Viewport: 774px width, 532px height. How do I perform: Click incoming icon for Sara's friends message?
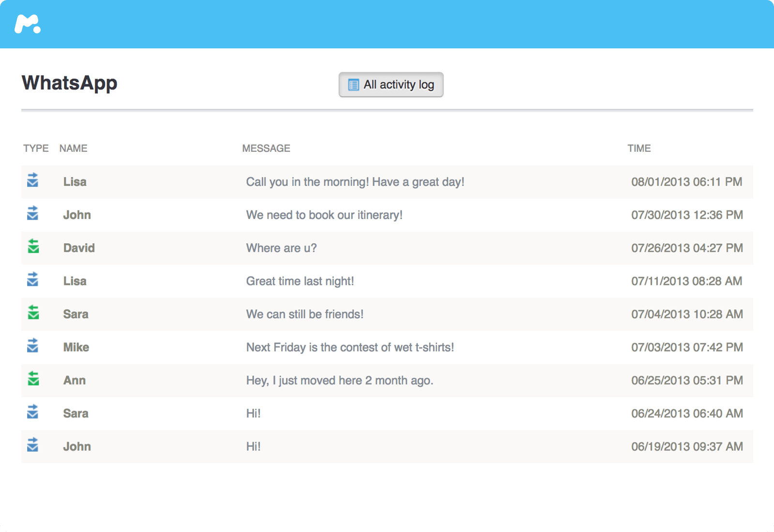coord(33,312)
